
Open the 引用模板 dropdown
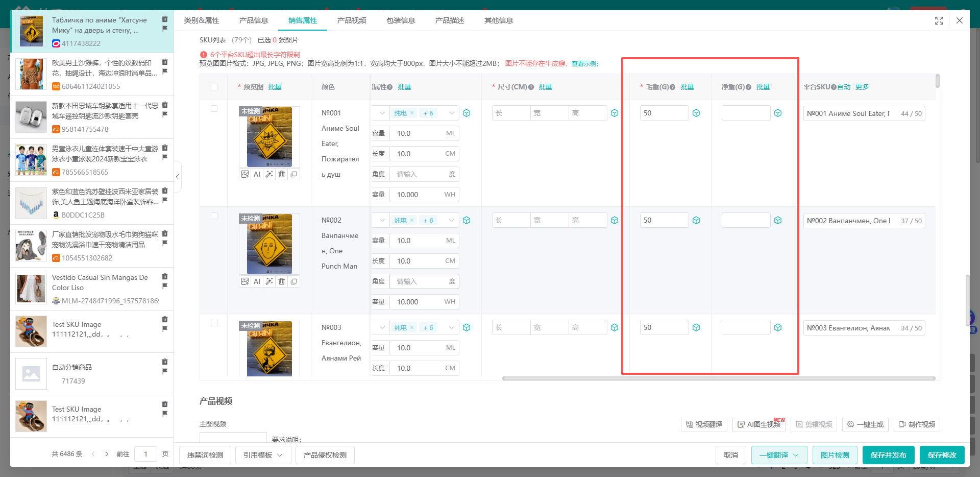click(x=263, y=455)
